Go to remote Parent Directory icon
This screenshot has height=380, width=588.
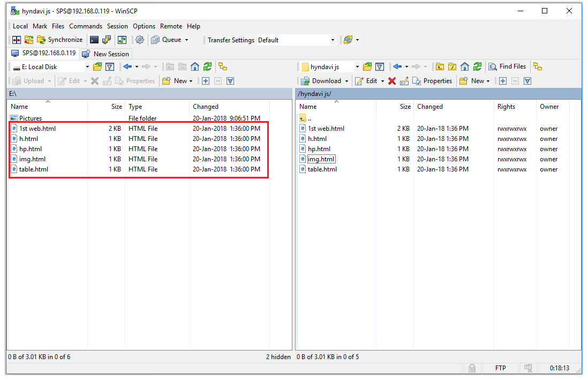pyautogui.click(x=440, y=67)
